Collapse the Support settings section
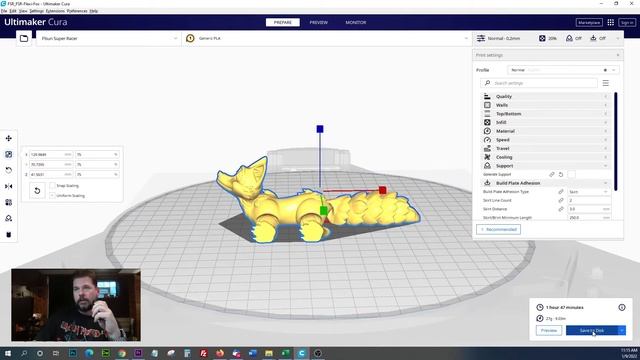Screen dimensions: 640x360 tap(546, 166)
